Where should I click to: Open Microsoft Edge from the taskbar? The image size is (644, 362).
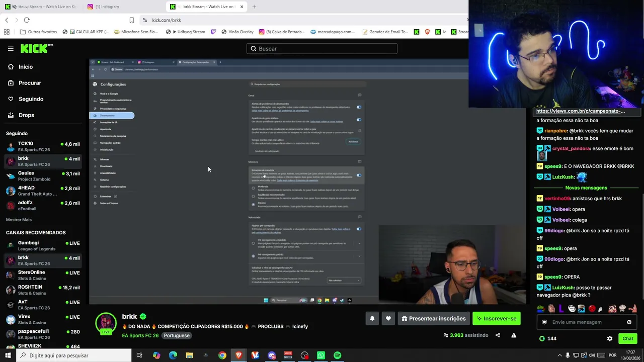tap(173, 355)
